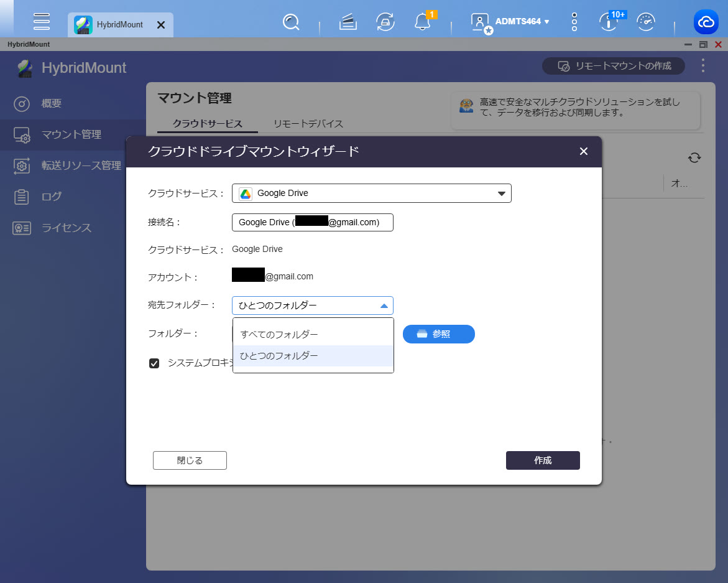
Task: Close the HybridMount tab in the taskbar
Action: (160, 25)
